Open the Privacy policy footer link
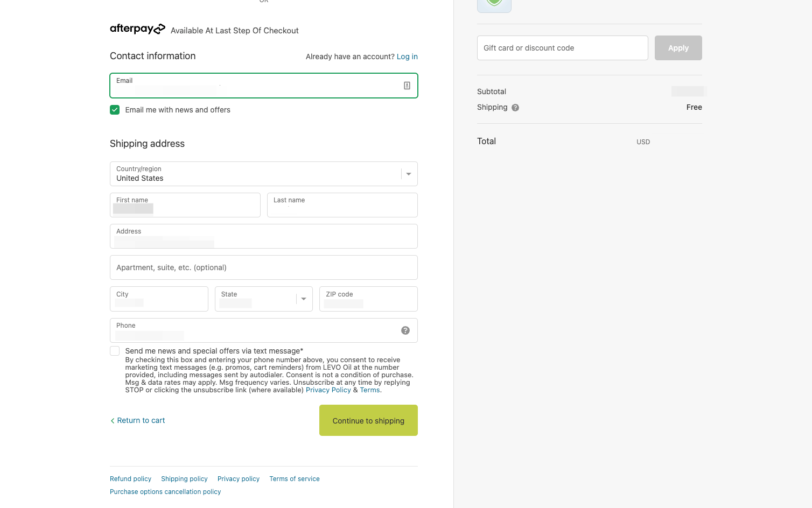 [x=239, y=479]
